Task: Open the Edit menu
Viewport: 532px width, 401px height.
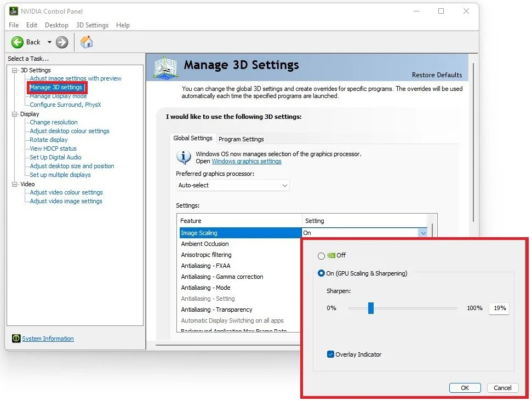Action: (x=32, y=25)
